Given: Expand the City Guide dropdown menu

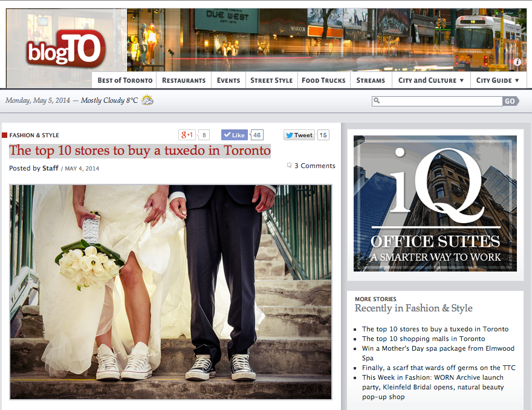Looking at the screenshot, I should click(x=498, y=79).
